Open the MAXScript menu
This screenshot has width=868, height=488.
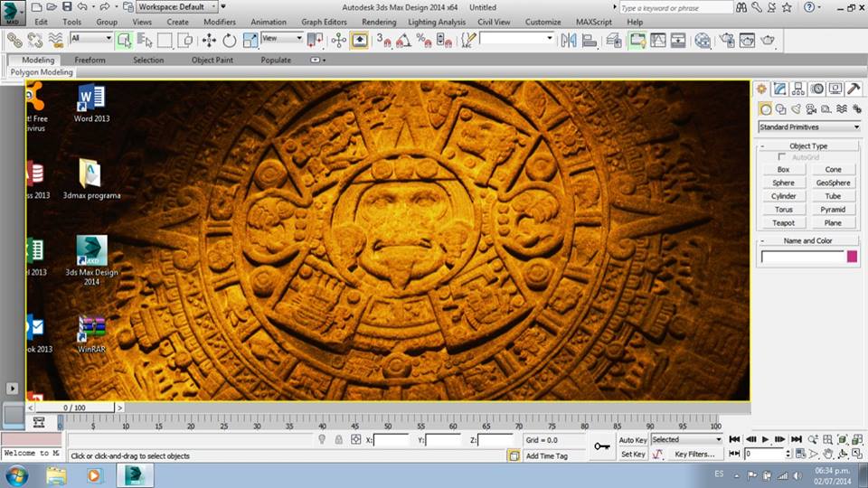coord(594,22)
